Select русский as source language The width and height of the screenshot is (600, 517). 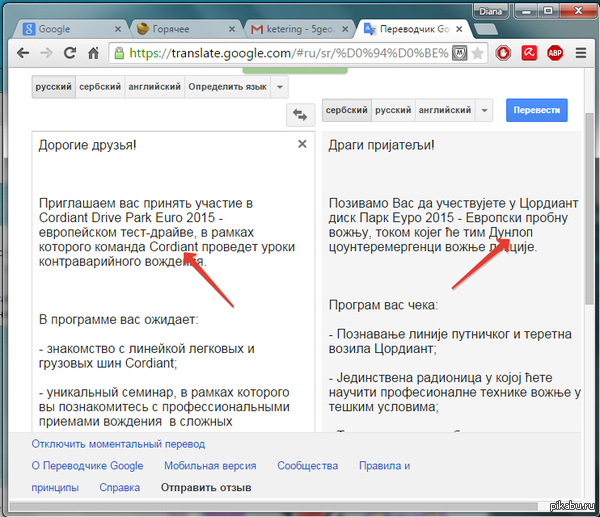[x=53, y=87]
